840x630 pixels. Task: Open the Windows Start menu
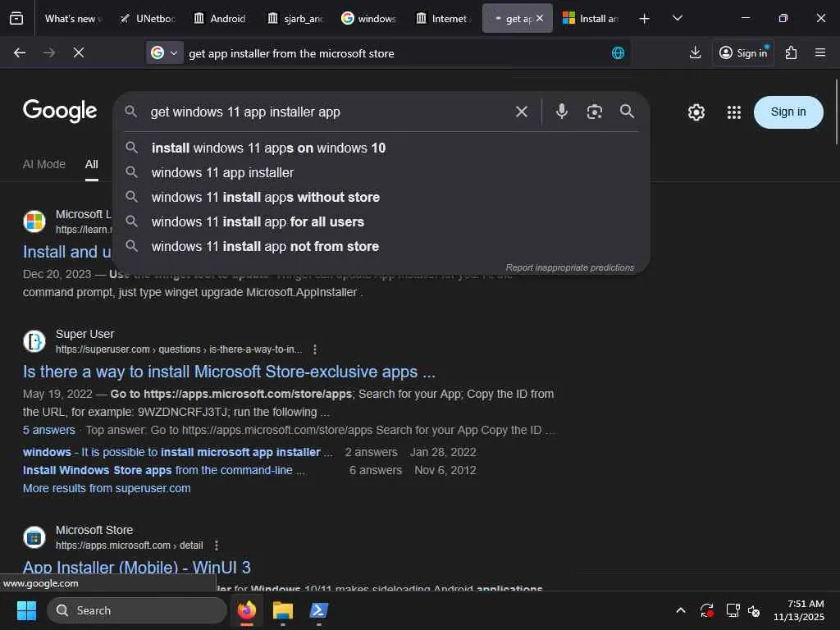coord(26,610)
